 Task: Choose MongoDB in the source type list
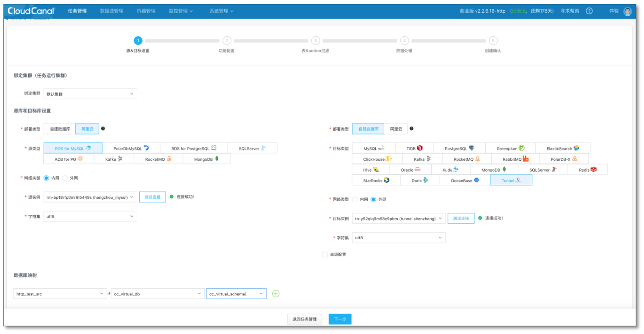click(x=206, y=159)
